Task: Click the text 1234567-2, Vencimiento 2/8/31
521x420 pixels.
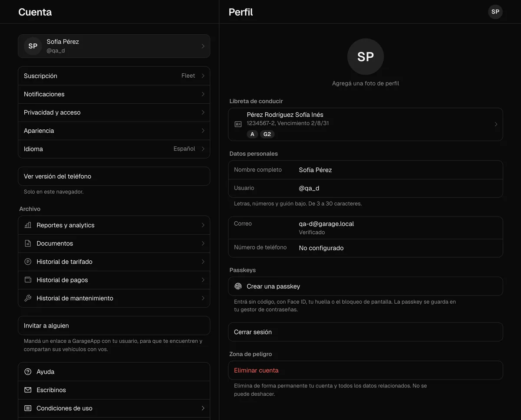Action: pyautogui.click(x=287, y=123)
